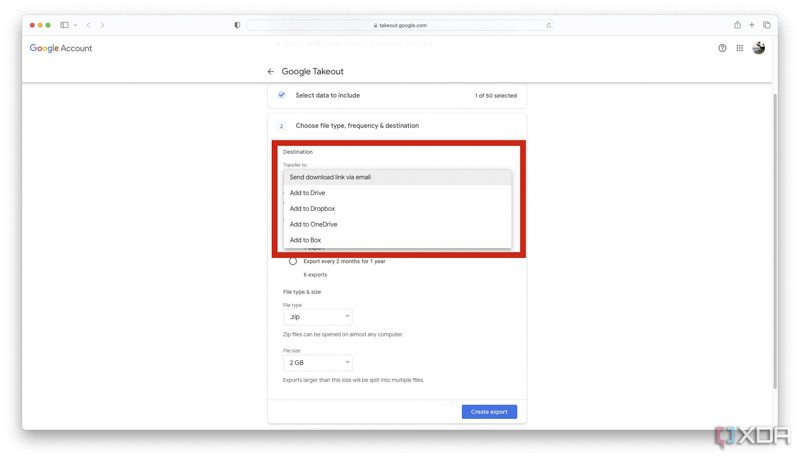Click the back arrow beside Google Takeout
The width and height of the screenshot is (800, 459).
click(x=270, y=71)
